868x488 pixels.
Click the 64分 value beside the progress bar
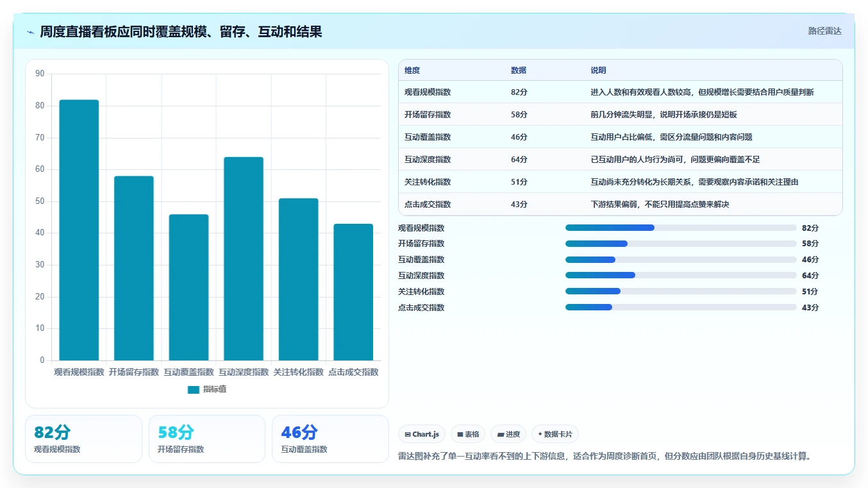[x=810, y=276]
